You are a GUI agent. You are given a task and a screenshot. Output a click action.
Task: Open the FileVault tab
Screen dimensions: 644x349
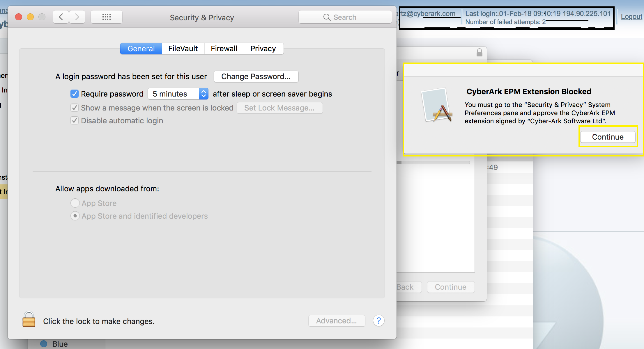pos(183,48)
